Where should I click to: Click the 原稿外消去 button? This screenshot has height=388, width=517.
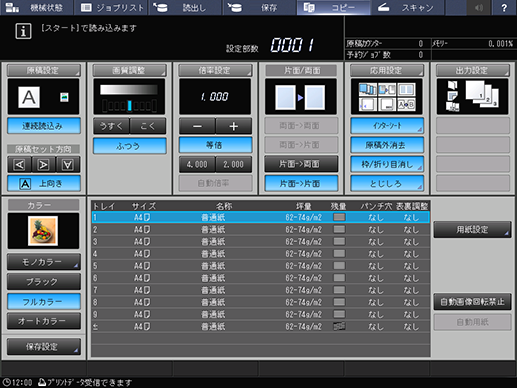click(x=387, y=145)
